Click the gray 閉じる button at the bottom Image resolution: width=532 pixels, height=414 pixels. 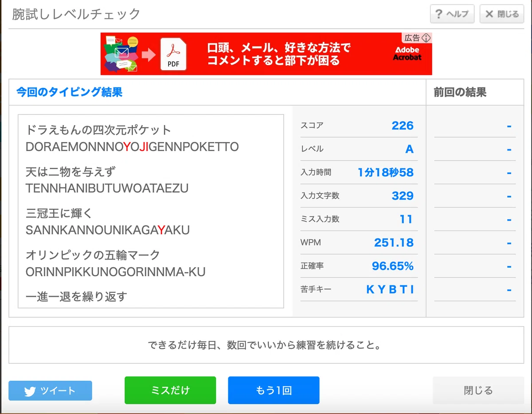tap(478, 390)
